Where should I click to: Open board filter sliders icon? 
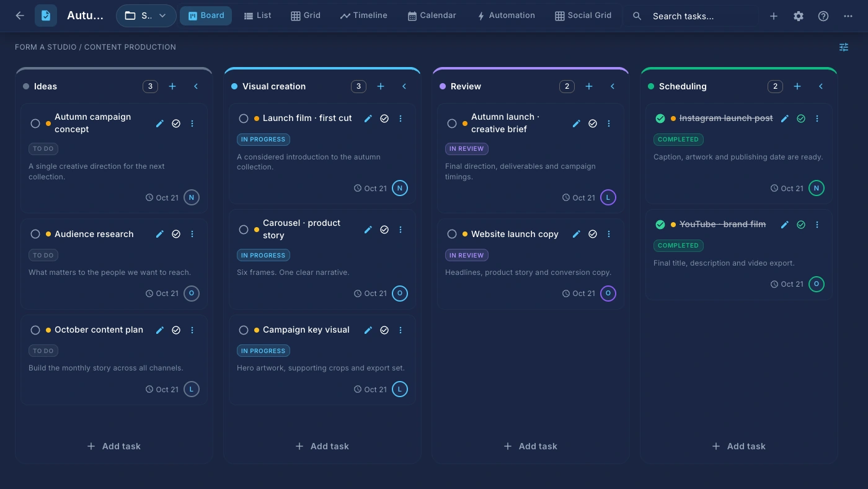coord(844,47)
